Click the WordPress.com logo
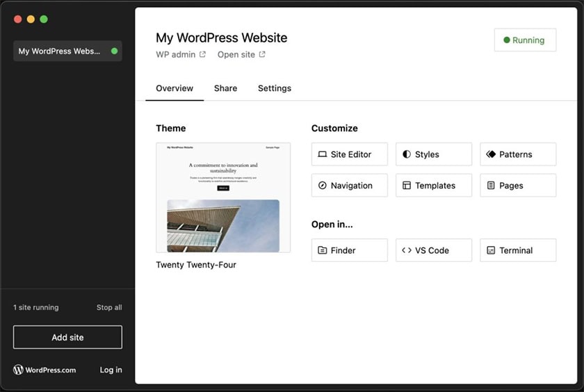Image resolution: width=584 pixels, height=392 pixels. (x=44, y=370)
